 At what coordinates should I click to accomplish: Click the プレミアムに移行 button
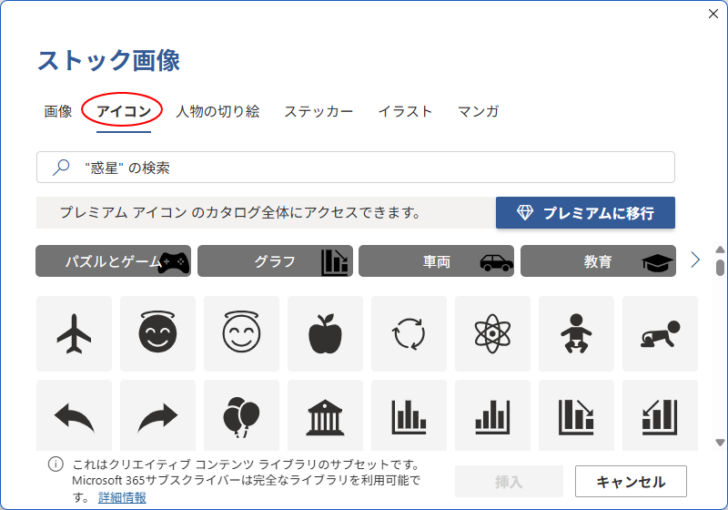(585, 213)
